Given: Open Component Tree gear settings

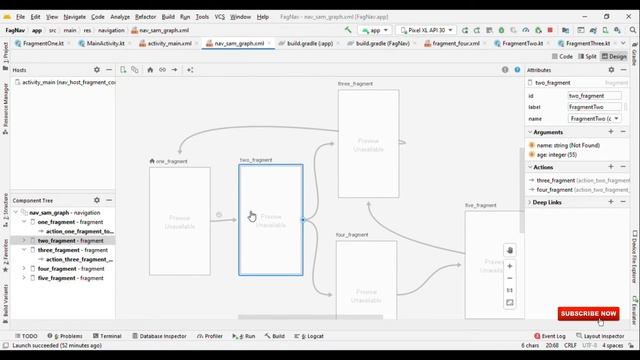Looking at the screenshot, I should 97,200.
